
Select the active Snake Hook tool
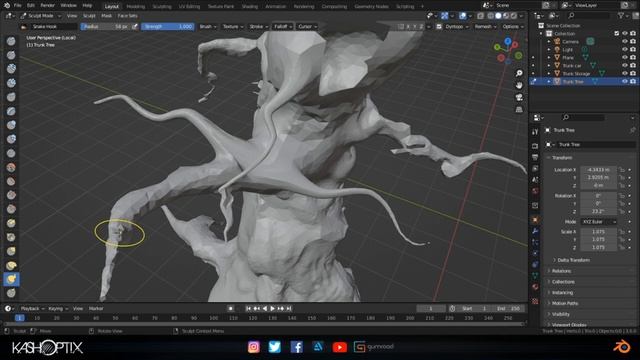11,279
